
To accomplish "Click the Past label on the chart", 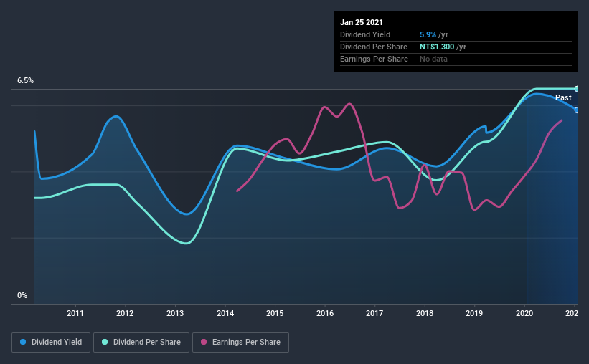I will 563,97.
